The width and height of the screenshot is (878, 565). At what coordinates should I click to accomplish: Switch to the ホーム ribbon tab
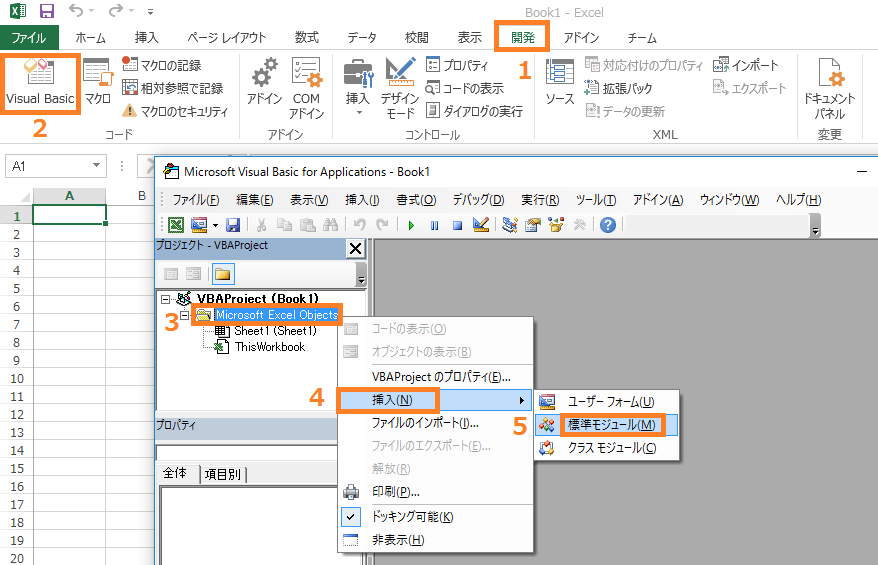point(90,38)
